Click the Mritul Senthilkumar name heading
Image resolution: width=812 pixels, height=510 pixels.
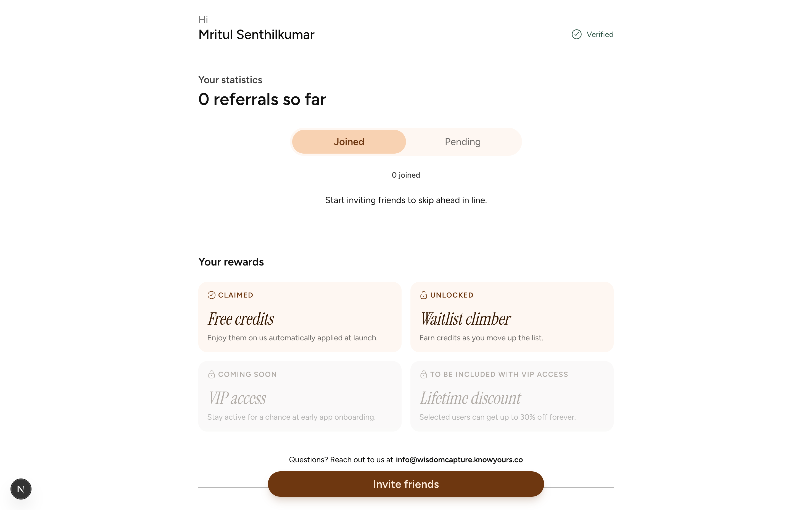(256, 35)
